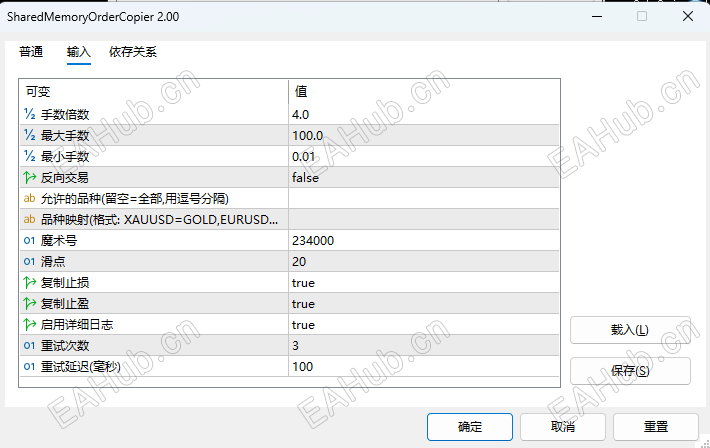Close the SharedMemoryOrderCopier dialog

click(688, 16)
